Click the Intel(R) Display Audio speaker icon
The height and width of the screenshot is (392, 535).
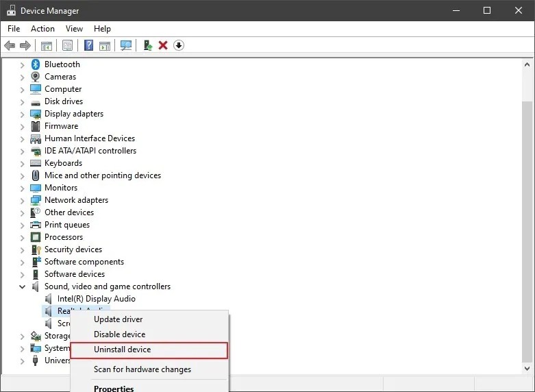click(49, 299)
